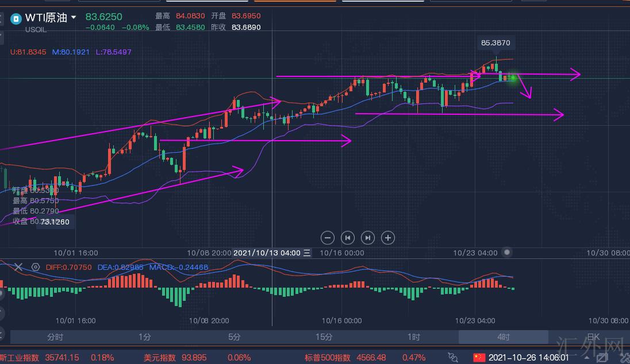Click the timeline dot after 10/23 04:00
Image resolution: width=630 pixels, height=364 pixels.
pyautogui.click(x=506, y=252)
